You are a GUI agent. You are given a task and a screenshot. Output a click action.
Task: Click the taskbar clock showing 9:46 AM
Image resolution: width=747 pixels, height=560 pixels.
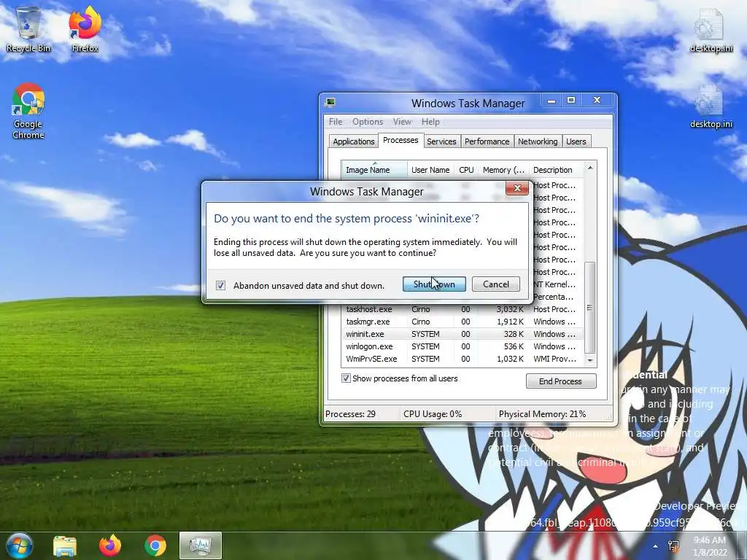[710, 546]
